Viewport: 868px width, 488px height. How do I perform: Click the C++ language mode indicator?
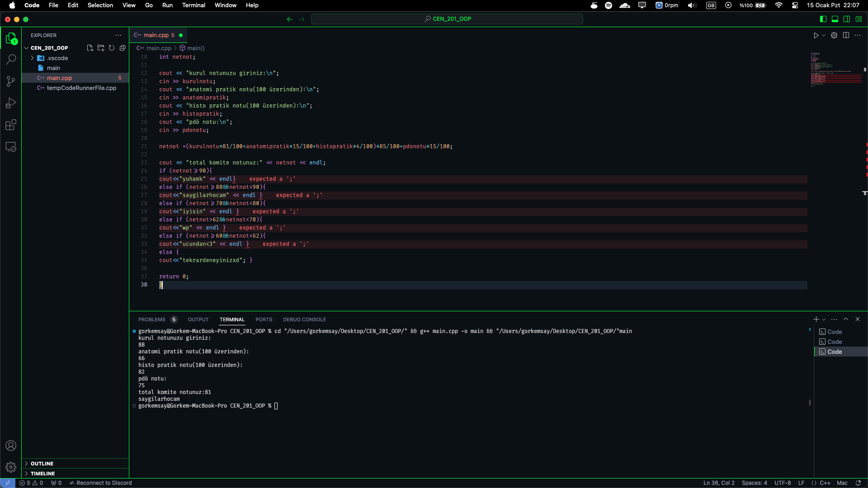tap(825, 483)
